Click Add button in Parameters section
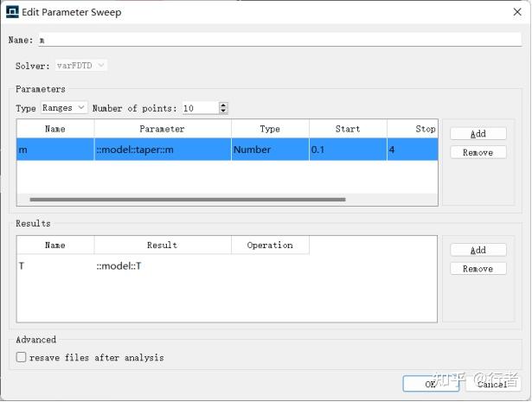The image size is (532, 402). [x=478, y=134]
